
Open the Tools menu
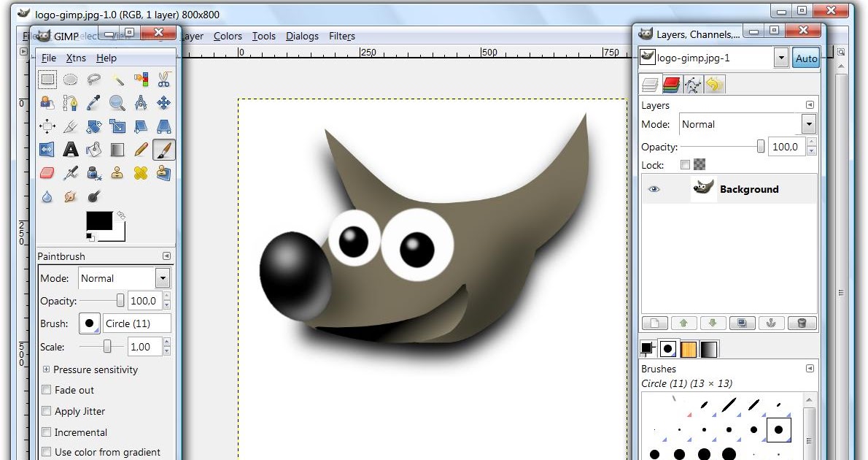click(263, 36)
